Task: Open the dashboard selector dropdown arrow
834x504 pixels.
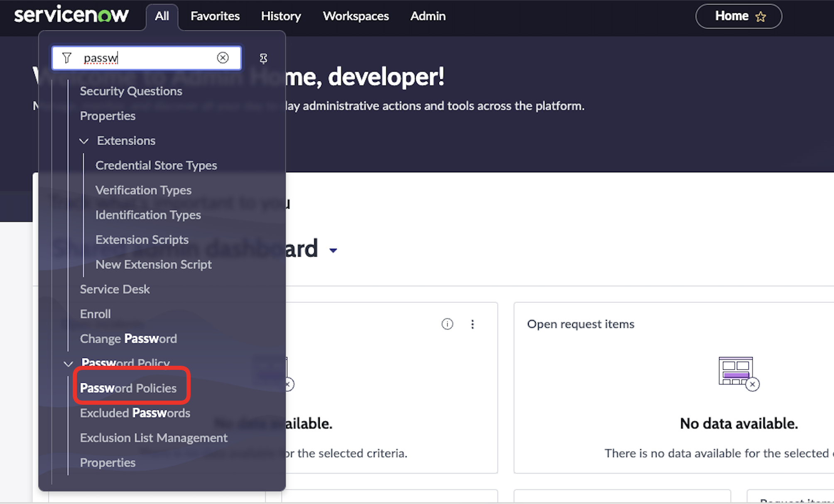Action: (333, 250)
